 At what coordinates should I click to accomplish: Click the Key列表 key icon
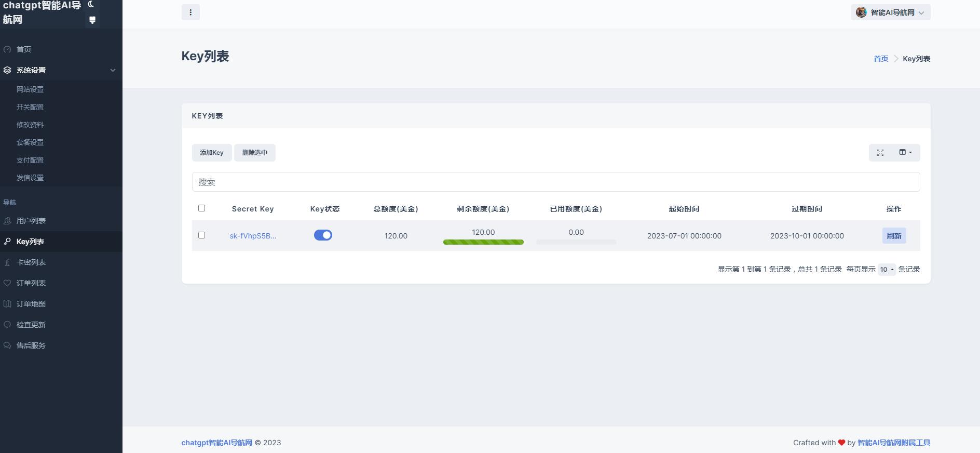point(7,242)
